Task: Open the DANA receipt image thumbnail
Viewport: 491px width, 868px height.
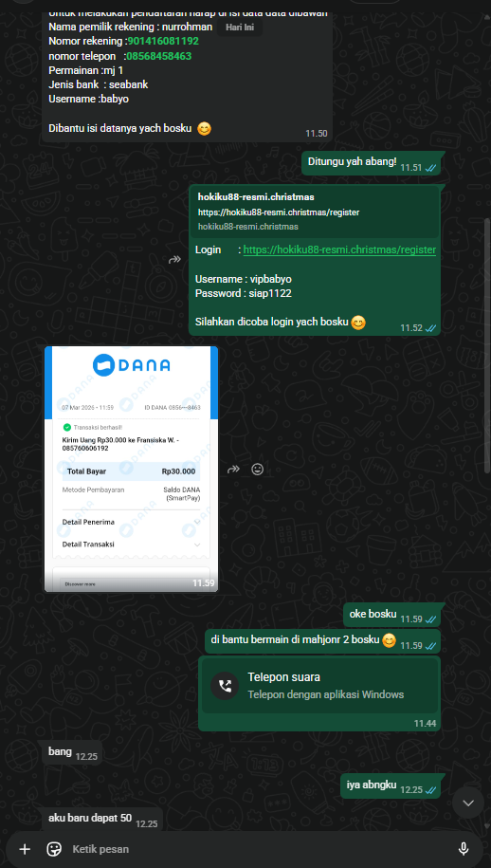Action: coord(131,469)
